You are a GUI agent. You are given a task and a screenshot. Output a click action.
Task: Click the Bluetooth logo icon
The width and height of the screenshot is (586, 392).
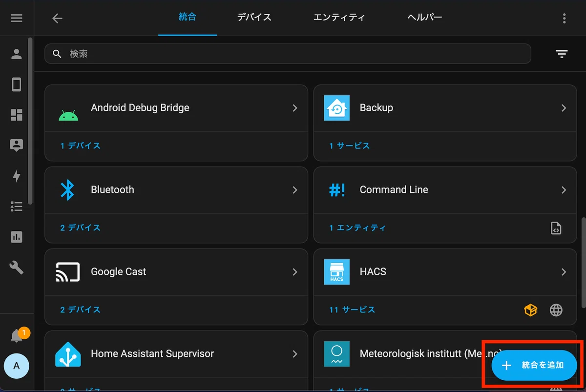[x=67, y=190]
